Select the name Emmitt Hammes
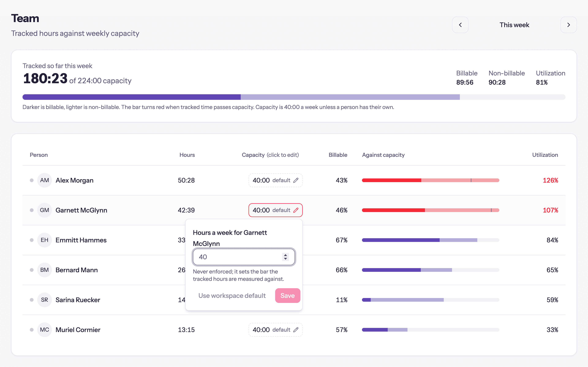 click(x=81, y=240)
